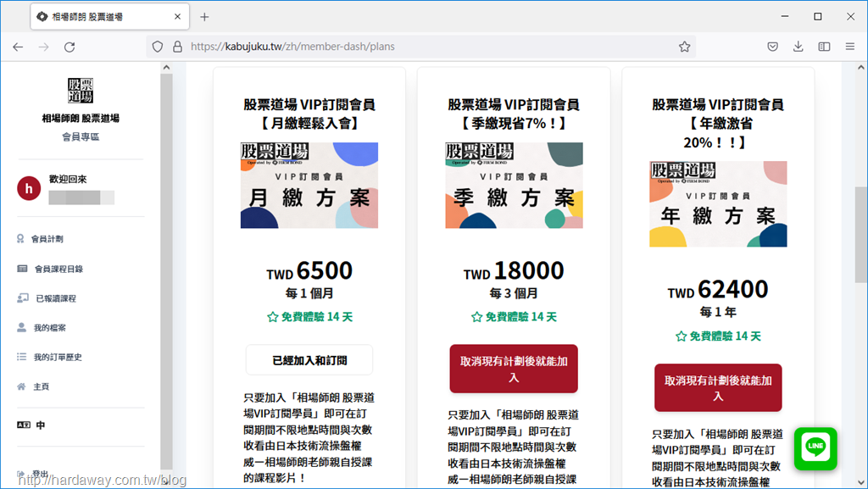
Task: Open the hamburger application menu
Action: (850, 47)
